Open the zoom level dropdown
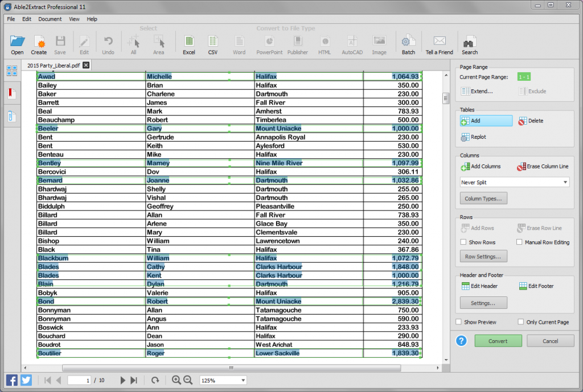583x392 pixels. [223, 380]
